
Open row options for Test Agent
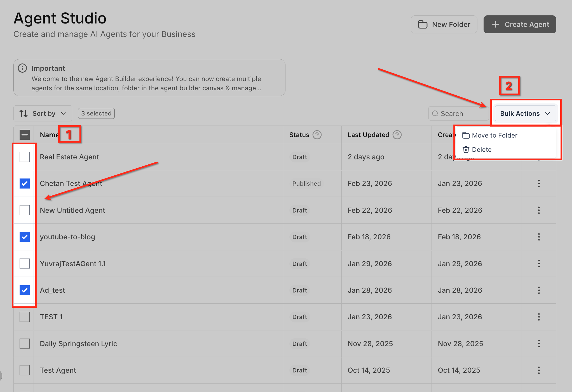[539, 370]
